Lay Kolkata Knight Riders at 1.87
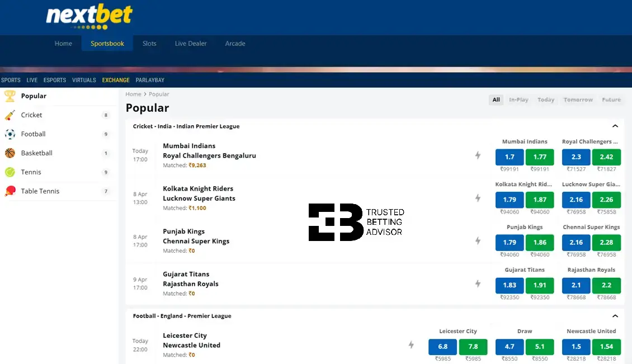 (x=540, y=200)
